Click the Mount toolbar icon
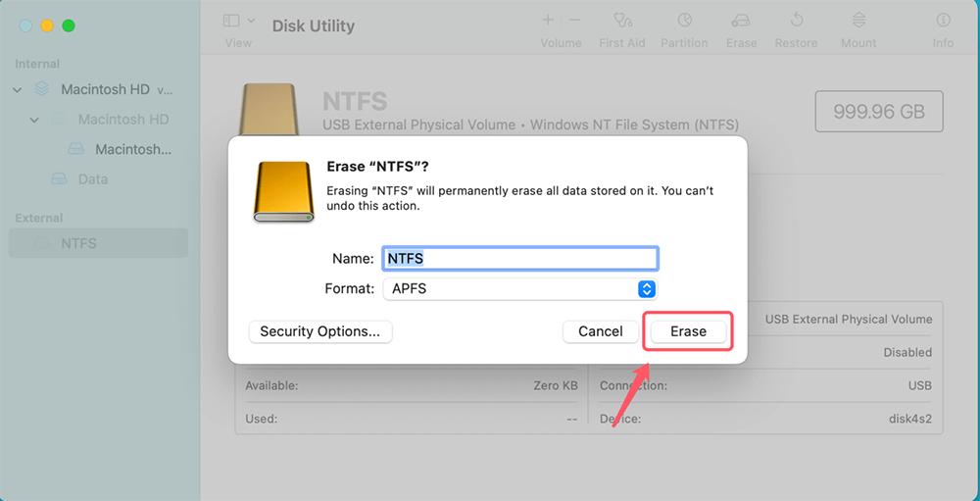Screen dimensions: 980x501 tap(858, 21)
